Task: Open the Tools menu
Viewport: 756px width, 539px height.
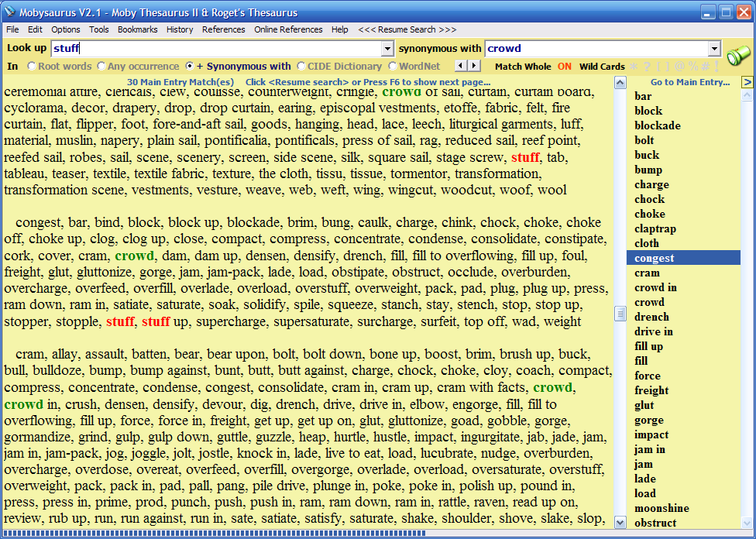Action: 99,29
